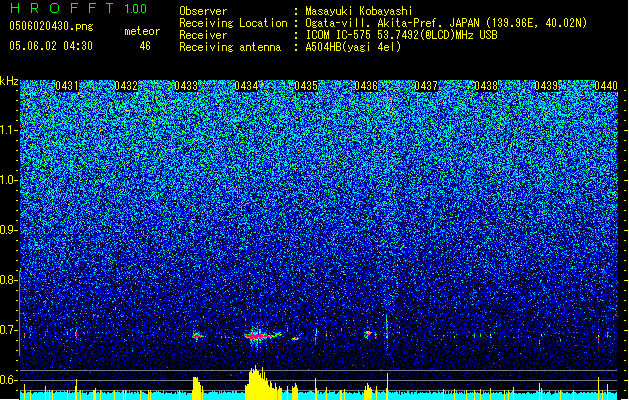Click the kHz axis unit label
629x400 pixels.
coord(9,82)
